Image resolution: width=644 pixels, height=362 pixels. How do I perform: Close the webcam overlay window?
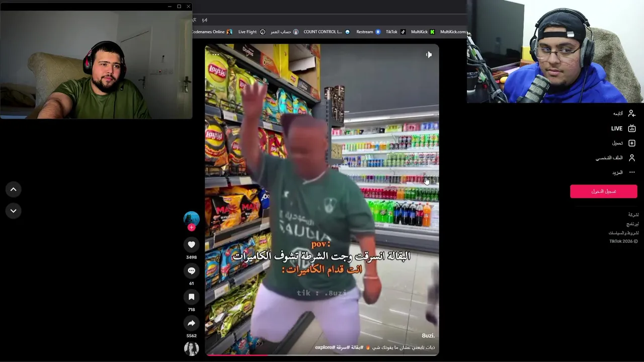pyautogui.click(x=188, y=7)
